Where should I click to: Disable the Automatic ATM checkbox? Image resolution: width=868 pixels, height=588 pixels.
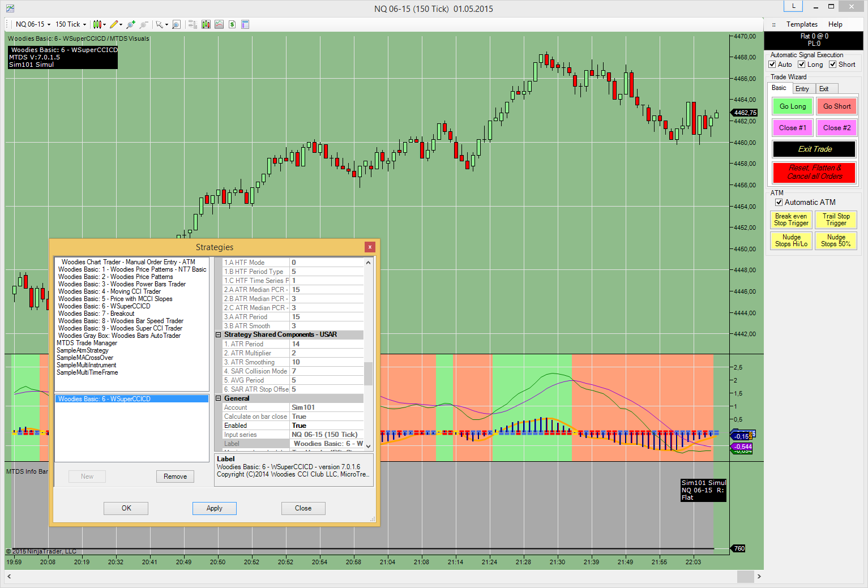[x=779, y=203]
